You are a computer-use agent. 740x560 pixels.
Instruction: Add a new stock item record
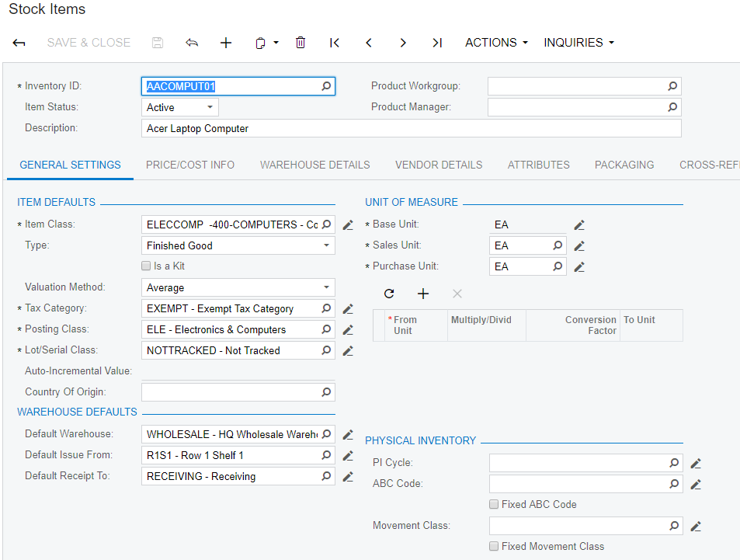226,43
